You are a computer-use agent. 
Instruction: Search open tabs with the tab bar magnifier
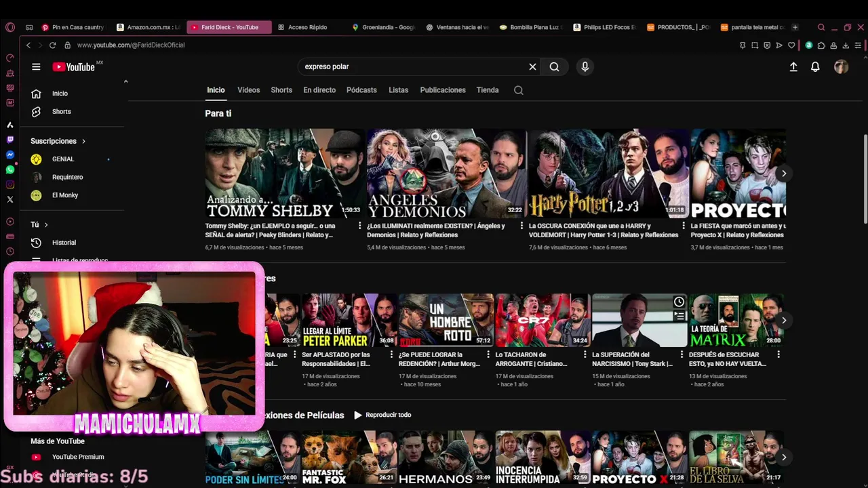click(821, 27)
